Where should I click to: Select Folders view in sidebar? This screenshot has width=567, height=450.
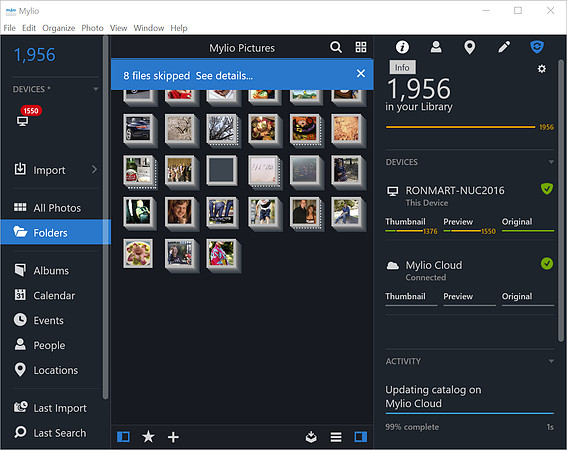pyautogui.click(x=55, y=232)
